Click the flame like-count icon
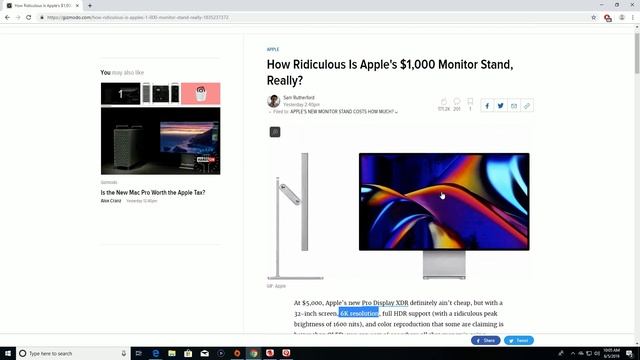The image size is (640, 360). click(444, 102)
